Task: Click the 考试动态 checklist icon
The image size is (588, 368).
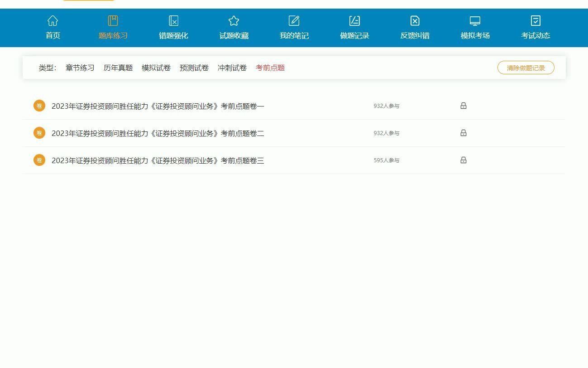Action: [535, 21]
